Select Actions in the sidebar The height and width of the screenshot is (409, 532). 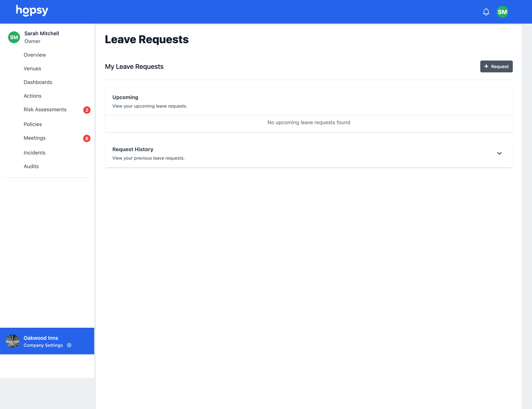(x=33, y=96)
